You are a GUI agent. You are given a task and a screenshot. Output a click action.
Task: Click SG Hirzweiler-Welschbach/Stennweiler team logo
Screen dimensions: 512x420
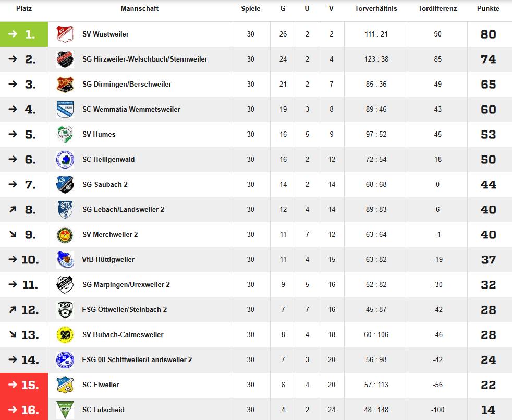[x=65, y=59]
